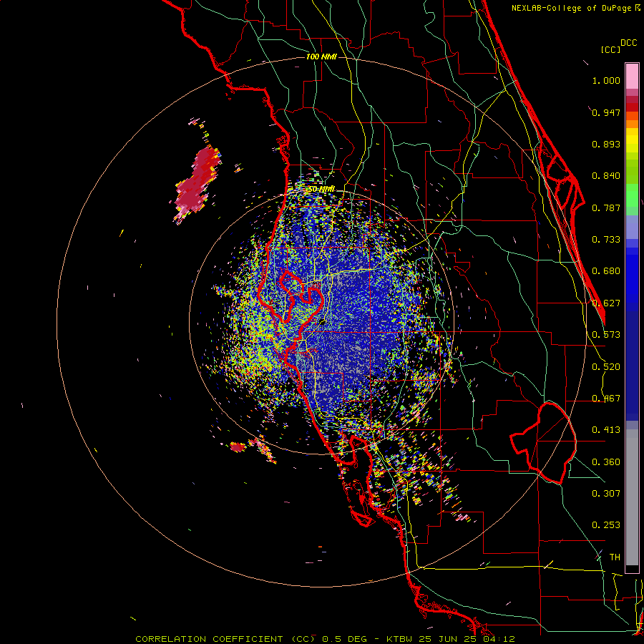Select the 0.893 scale value
The width and height of the screenshot is (644, 644).
606,144
